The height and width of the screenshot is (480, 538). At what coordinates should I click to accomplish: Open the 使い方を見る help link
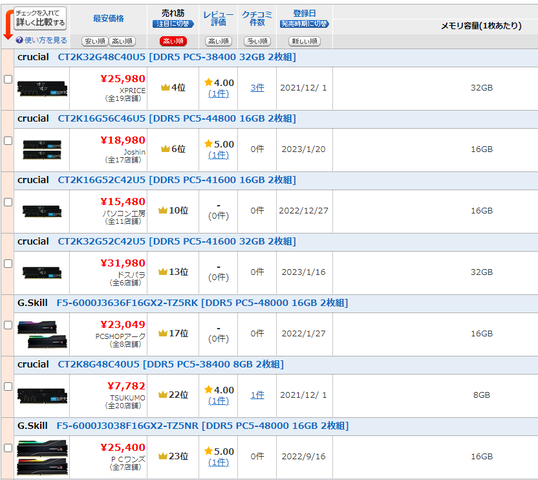tap(46, 40)
